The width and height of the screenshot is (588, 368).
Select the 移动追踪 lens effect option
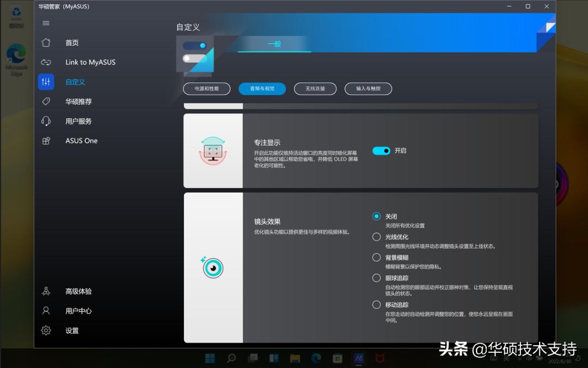[x=376, y=305]
